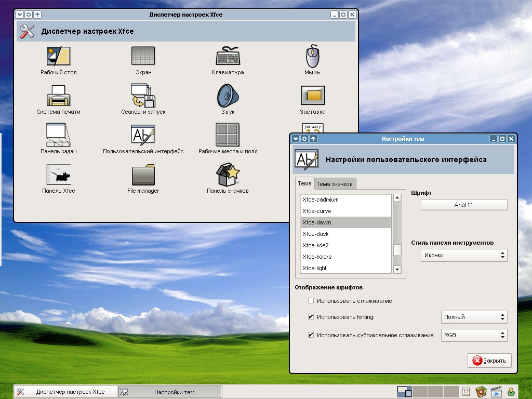Open the Полный hinting level dropdown

point(474,317)
